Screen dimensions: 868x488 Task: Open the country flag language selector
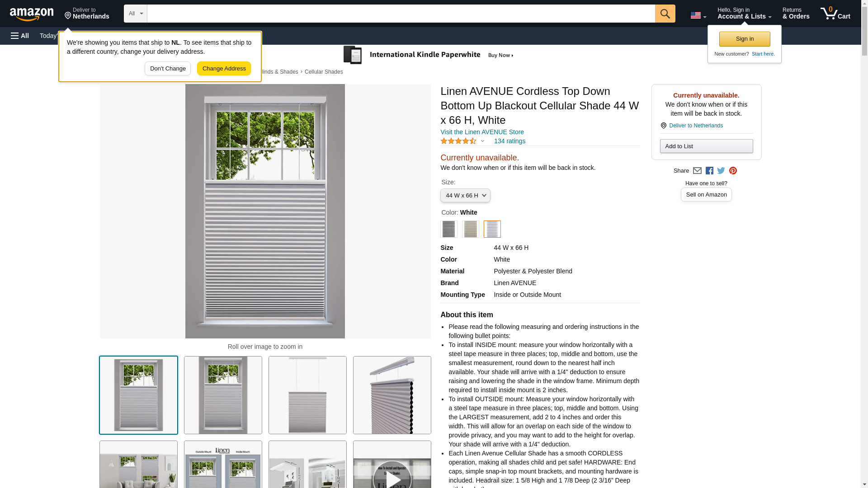[x=698, y=15]
